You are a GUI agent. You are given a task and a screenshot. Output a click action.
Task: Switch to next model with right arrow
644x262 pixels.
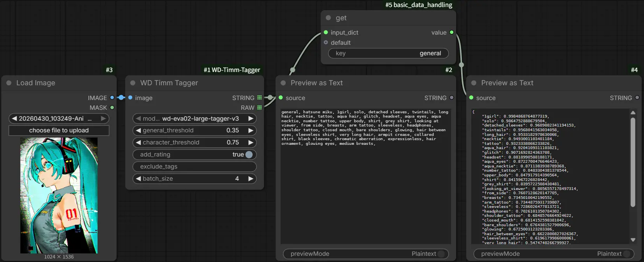[x=251, y=118]
